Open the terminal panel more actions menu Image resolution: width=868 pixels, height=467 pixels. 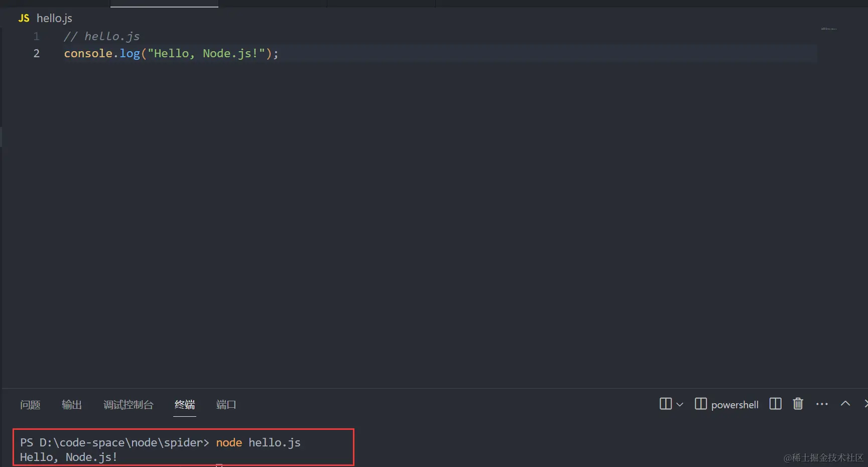822,404
